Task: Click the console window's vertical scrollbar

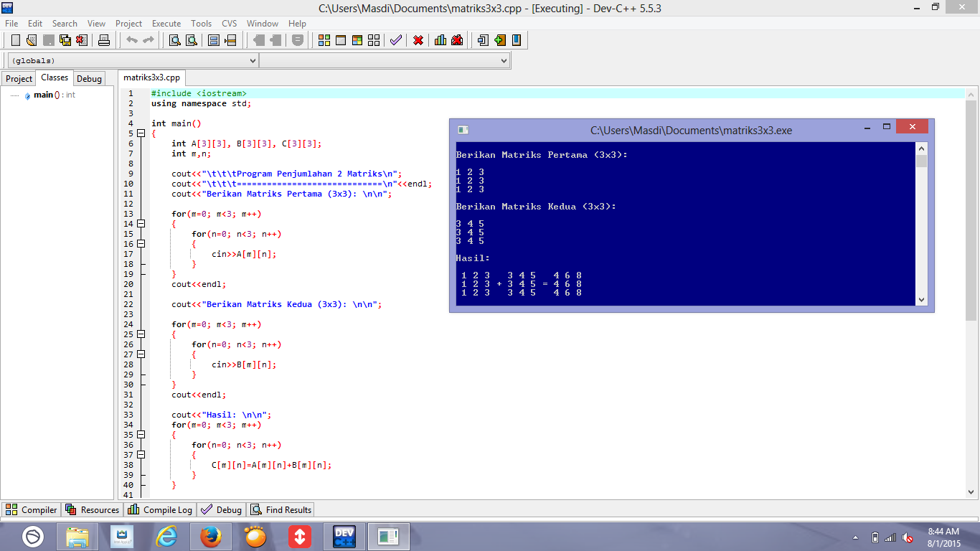Action: (x=922, y=224)
